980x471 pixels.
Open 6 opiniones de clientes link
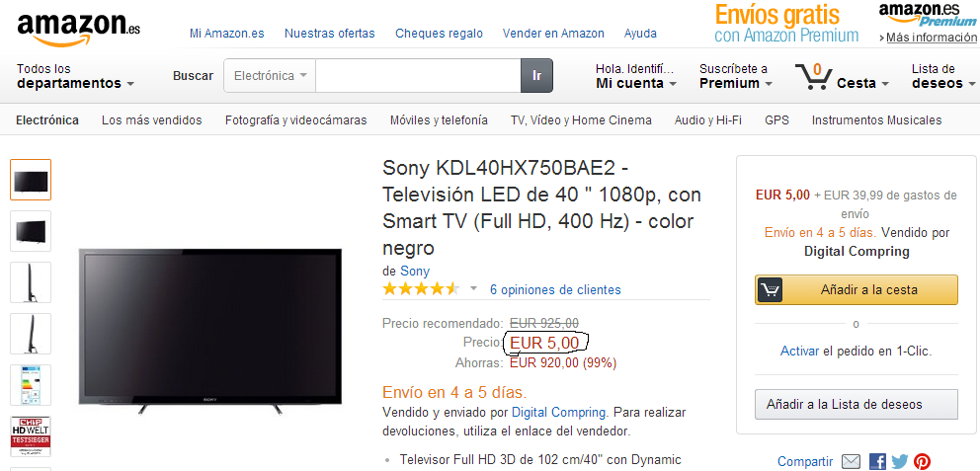pyautogui.click(x=555, y=290)
